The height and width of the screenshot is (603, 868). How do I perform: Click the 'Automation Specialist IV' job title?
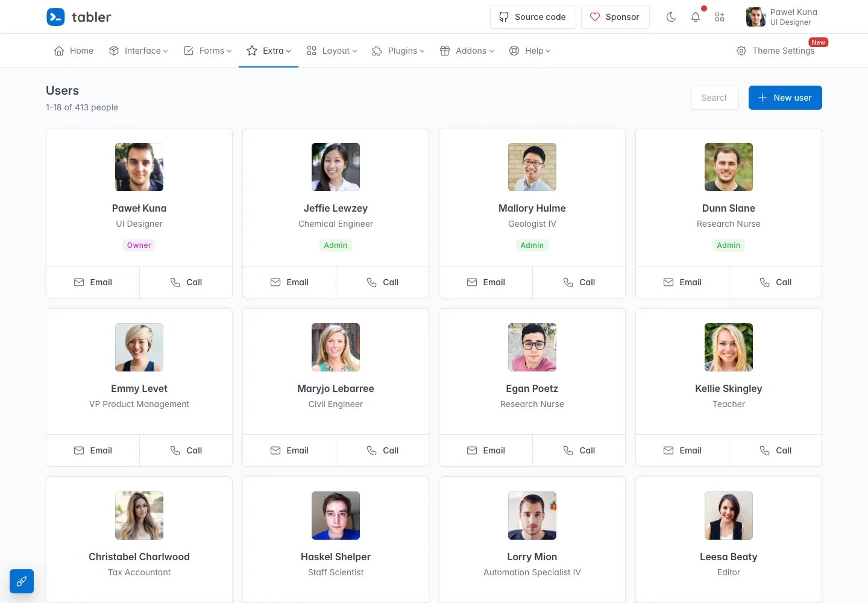532,572
